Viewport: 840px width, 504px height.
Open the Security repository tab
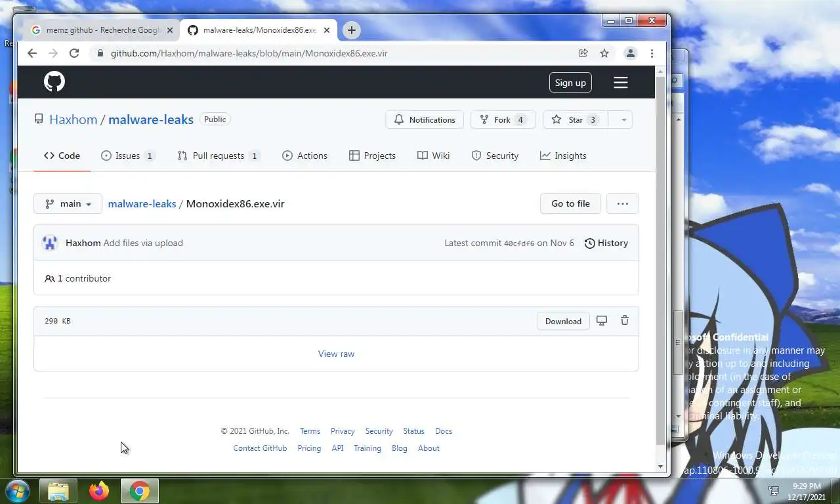[495, 156]
